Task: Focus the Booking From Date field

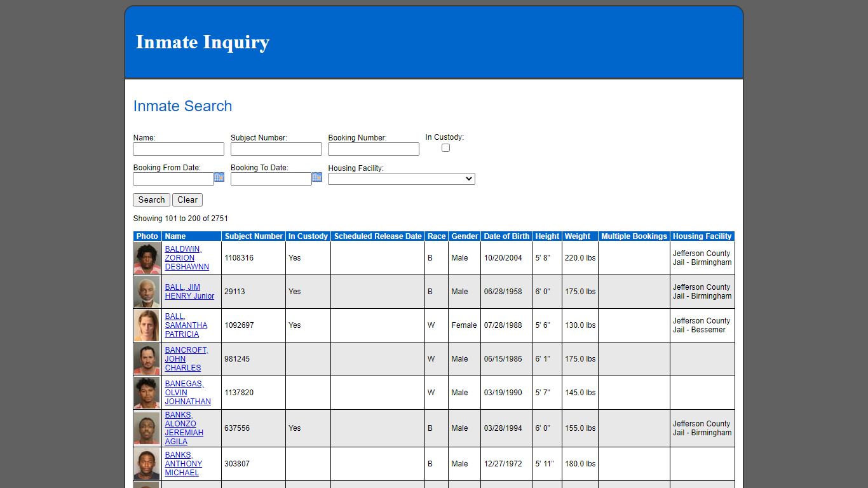Action: coord(173,179)
